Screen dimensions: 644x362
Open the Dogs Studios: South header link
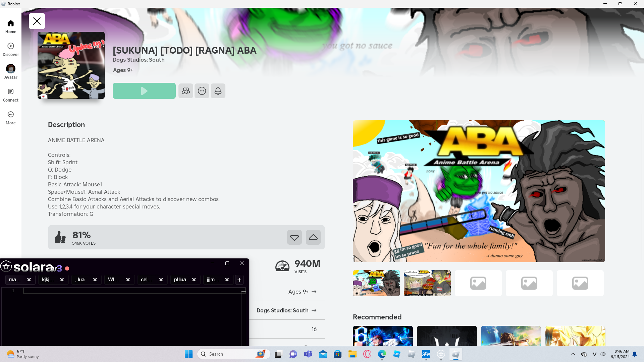click(139, 60)
